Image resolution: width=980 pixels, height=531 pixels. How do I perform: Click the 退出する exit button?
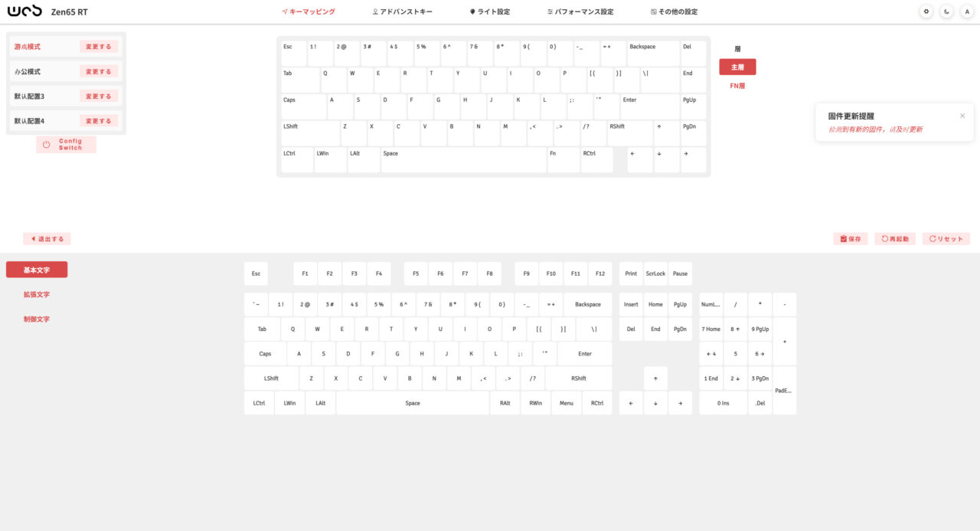(47, 239)
